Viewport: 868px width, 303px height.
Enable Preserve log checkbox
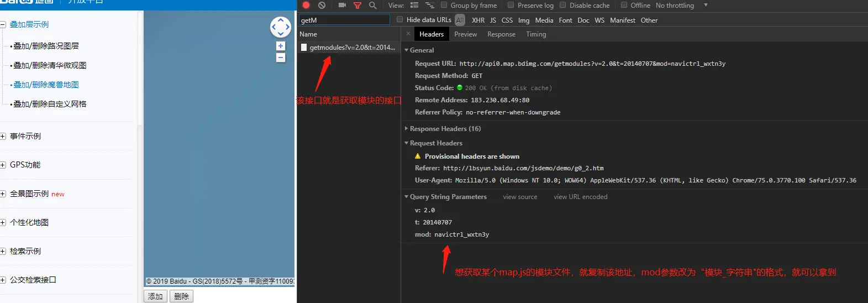pos(511,5)
